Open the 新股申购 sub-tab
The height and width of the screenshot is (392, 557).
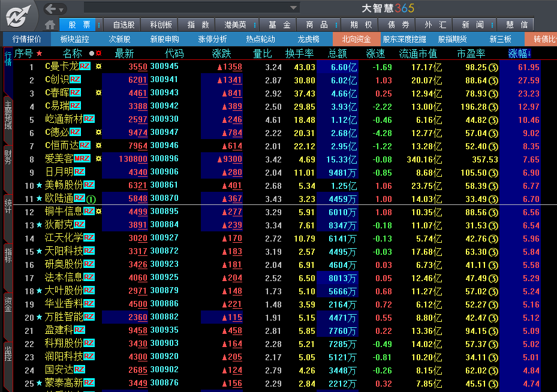coord(164,39)
